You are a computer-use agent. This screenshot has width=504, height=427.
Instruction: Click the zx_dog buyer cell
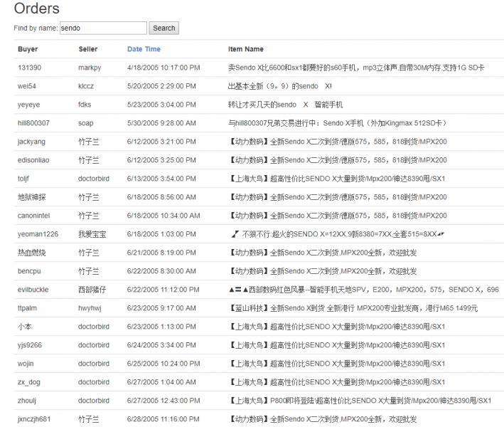(29, 382)
